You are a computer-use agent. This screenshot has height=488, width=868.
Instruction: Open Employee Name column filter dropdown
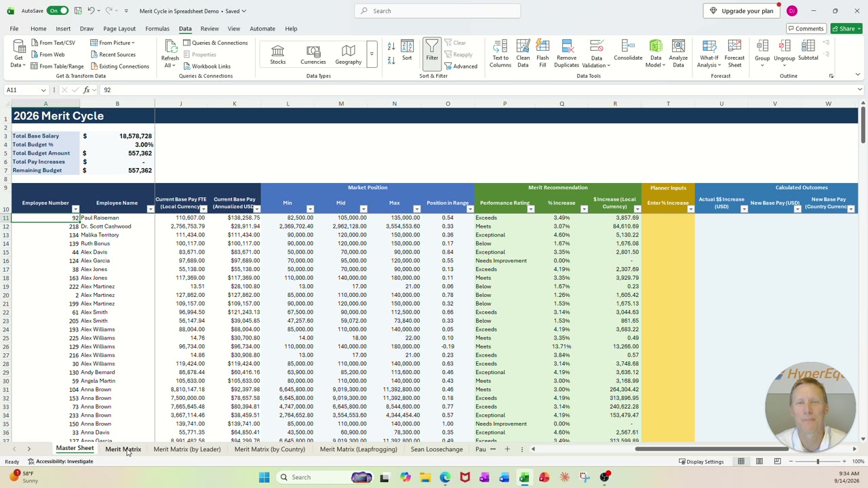click(x=150, y=209)
